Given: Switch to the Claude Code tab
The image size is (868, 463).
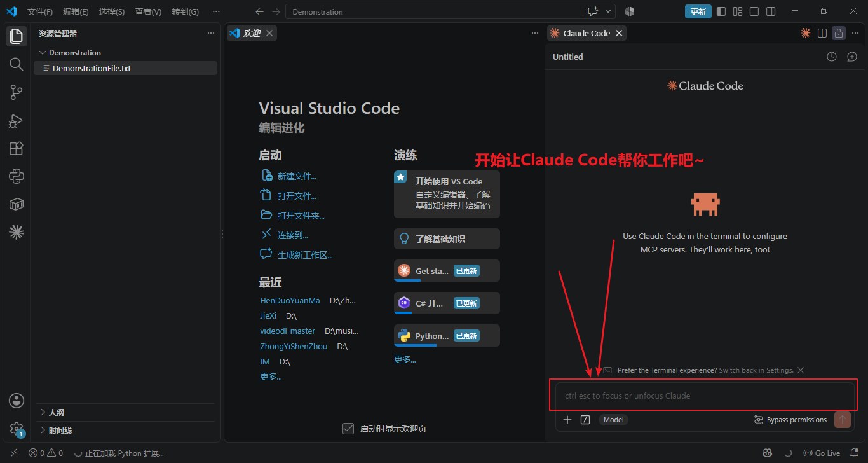Looking at the screenshot, I should (x=587, y=33).
